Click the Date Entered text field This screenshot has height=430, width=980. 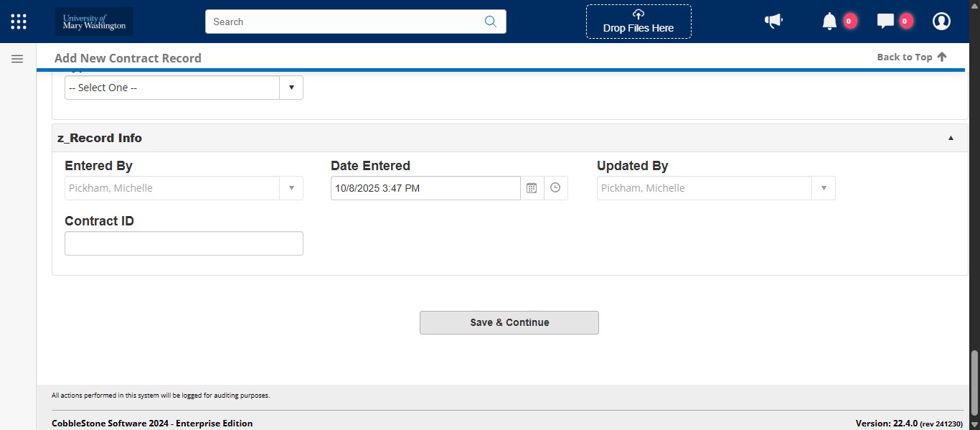coord(425,188)
